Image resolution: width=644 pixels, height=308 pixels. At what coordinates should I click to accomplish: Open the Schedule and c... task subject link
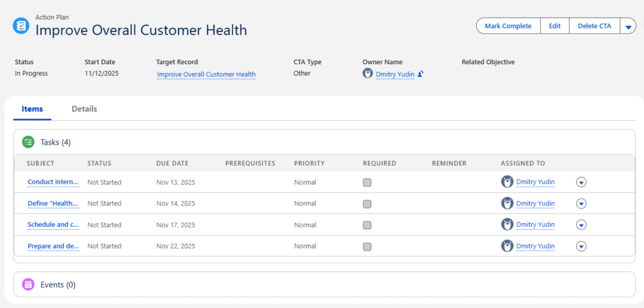pyautogui.click(x=53, y=225)
